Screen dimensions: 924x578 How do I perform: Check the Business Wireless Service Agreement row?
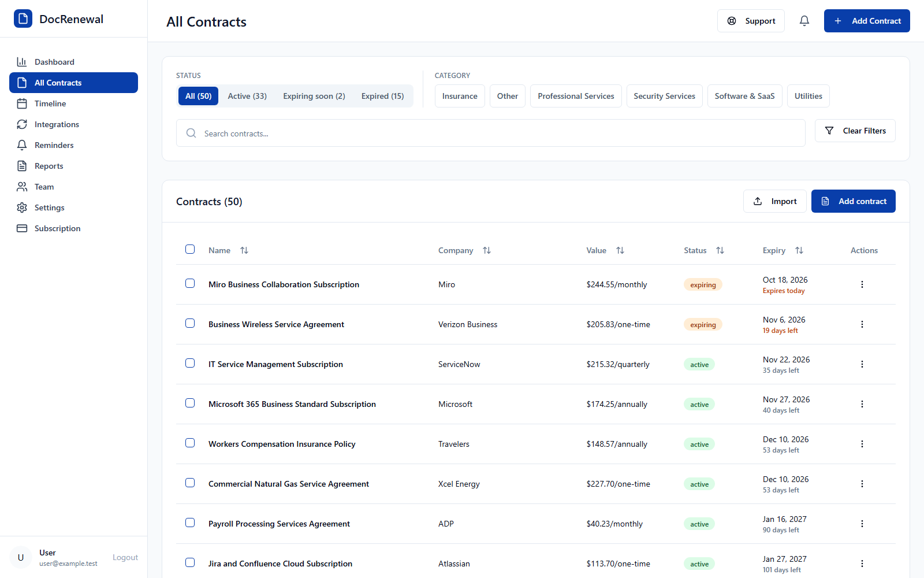[x=190, y=323]
